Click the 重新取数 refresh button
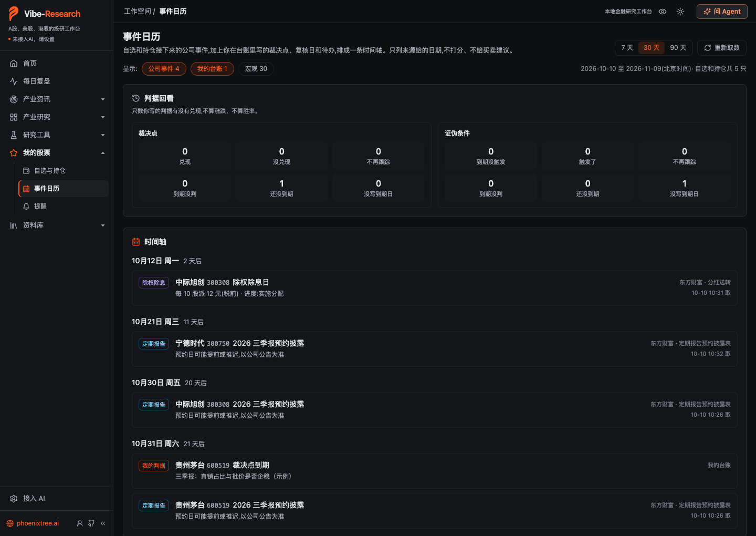 click(722, 48)
